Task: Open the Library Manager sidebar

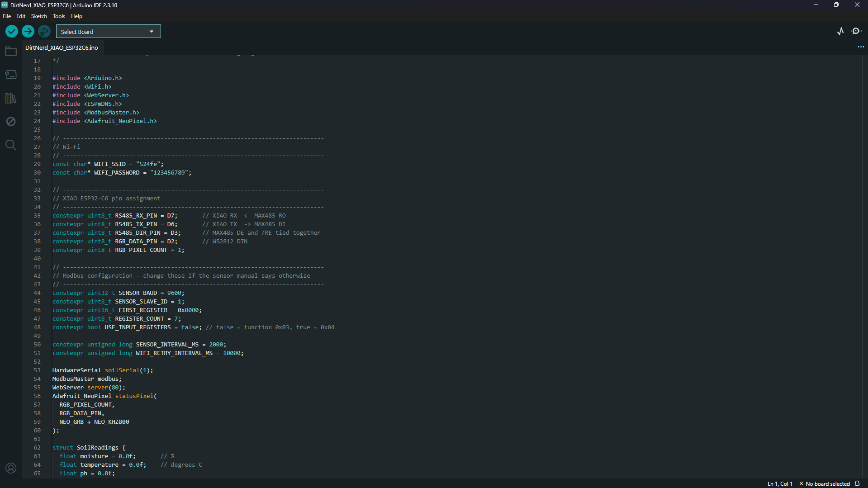Action: (11, 98)
